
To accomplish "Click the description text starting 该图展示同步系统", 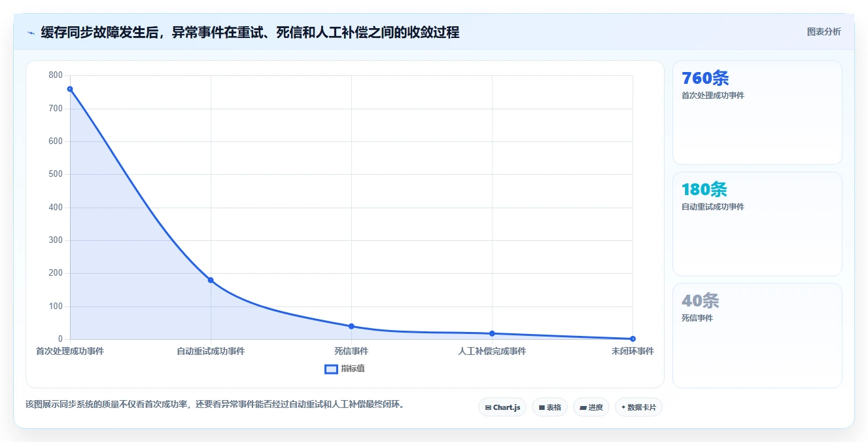I will pos(217,404).
